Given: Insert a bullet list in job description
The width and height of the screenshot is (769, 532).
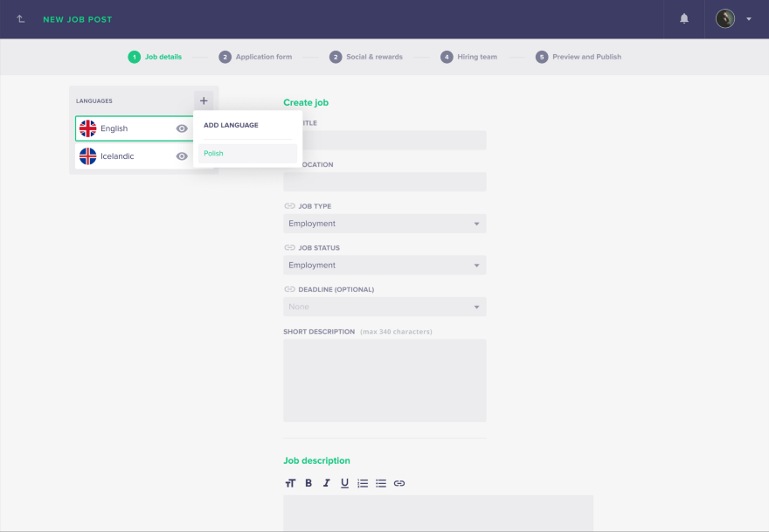Looking at the screenshot, I should coord(381,482).
